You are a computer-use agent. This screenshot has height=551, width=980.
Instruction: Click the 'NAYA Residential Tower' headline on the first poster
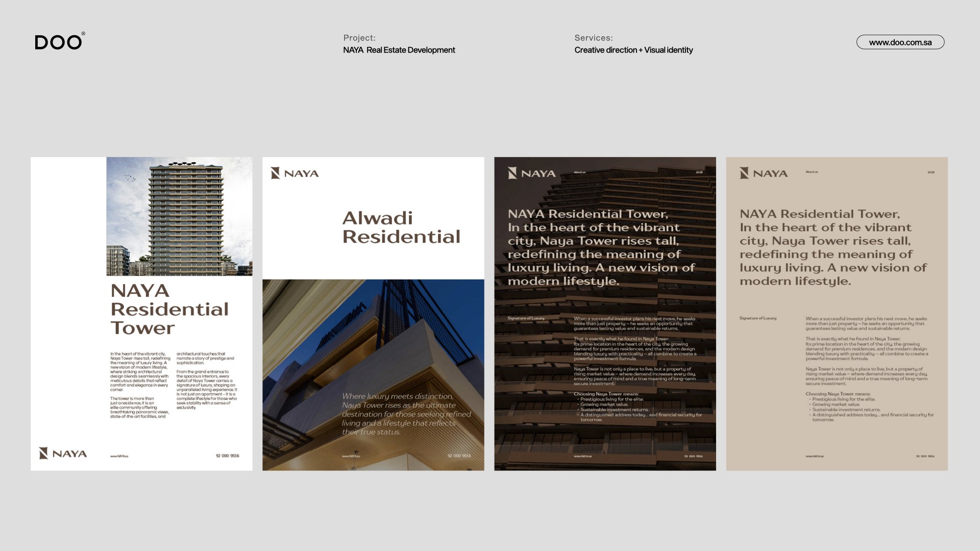click(x=169, y=309)
